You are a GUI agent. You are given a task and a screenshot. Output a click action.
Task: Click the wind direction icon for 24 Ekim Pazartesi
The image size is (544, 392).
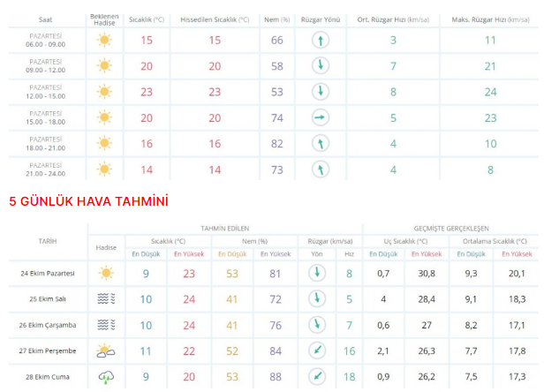pyautogui.click(x=317, y=274)
